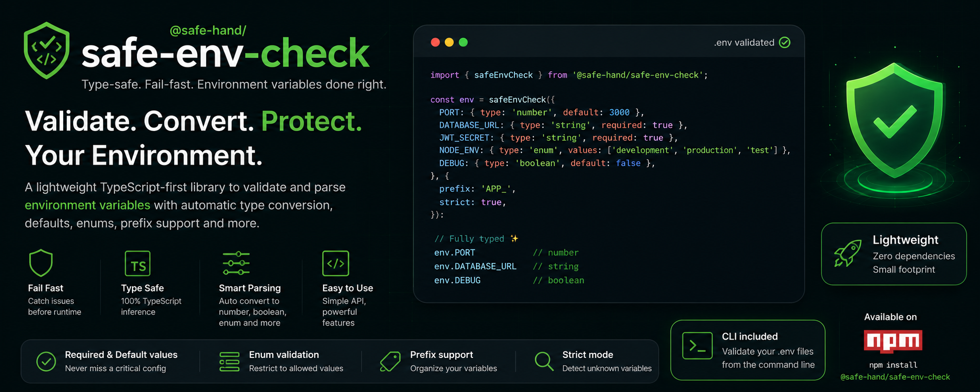
Task: Click the 'Lightweight' heading
Action: 905,240
